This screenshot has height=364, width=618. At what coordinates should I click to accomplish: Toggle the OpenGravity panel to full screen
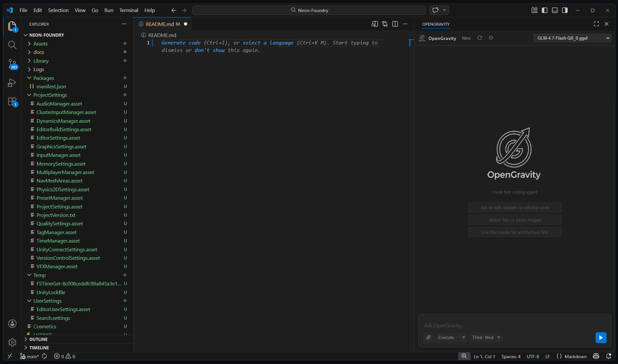pos(596,24)
